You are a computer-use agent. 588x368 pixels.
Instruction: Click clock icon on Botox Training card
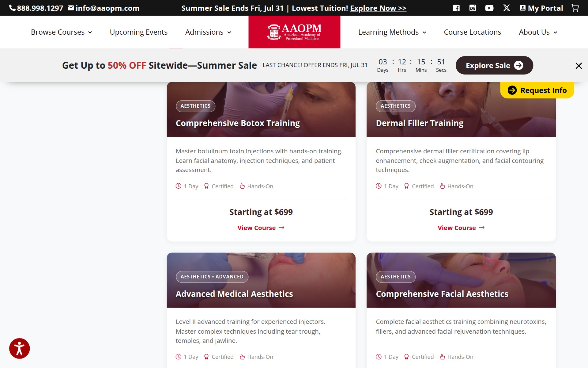pos(179,186)
